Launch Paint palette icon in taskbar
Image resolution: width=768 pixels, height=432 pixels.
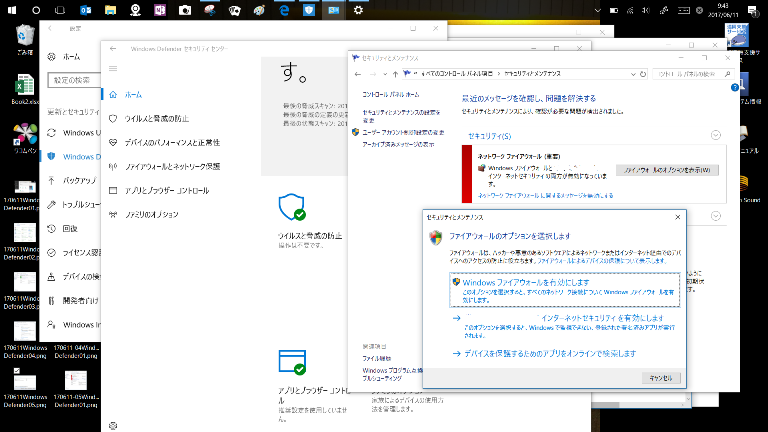pyautogui.click(x=259, y=10)
